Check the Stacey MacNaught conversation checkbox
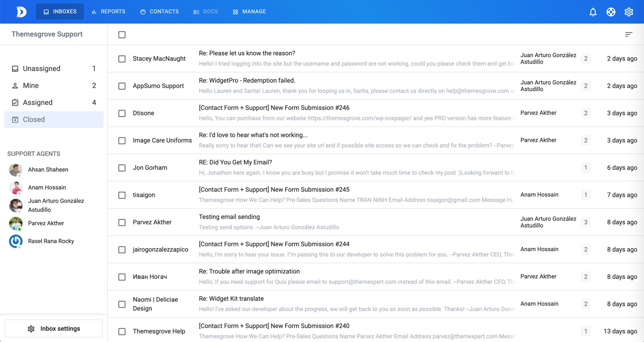 [x=122, y=59]
